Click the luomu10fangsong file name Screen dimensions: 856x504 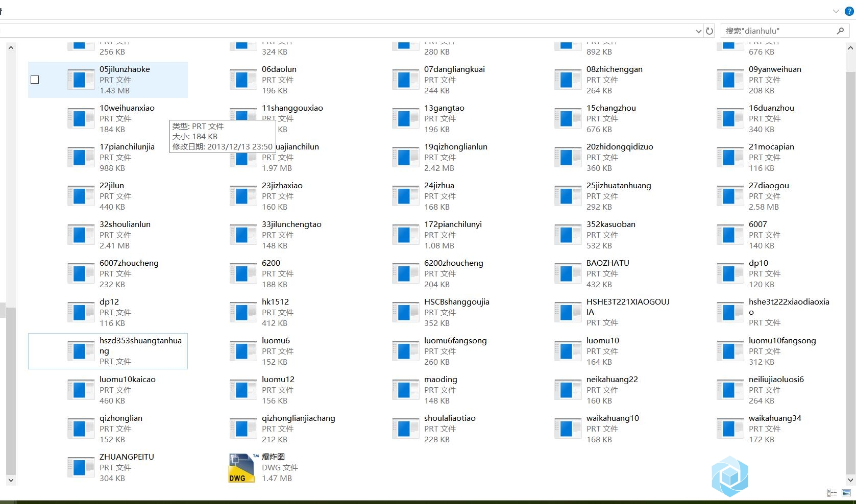(x=782, y=341)
